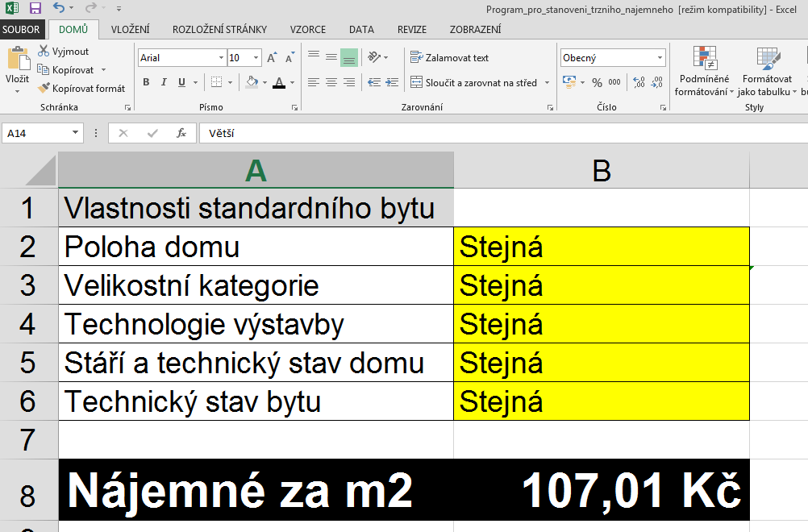The width and height of the screenshot is (808, 532).
Task: Align text to middle of cell
Action: [x=331, y=56]
